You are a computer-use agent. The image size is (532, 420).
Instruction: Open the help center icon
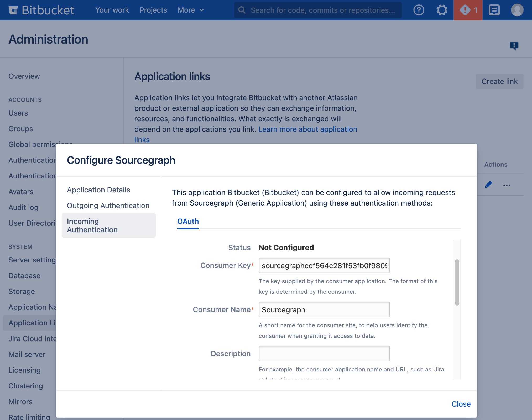point(418,10)
